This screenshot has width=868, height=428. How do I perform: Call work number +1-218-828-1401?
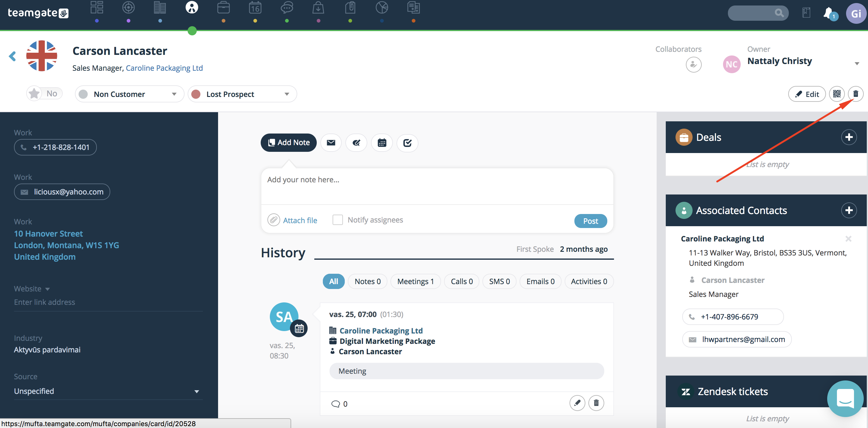(x=55, y=147)
